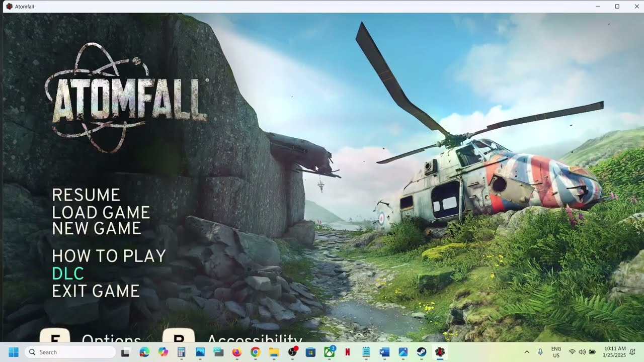
Task: Show hidden system tray icons
Action: pyautogui.click(x=527, y=352)
